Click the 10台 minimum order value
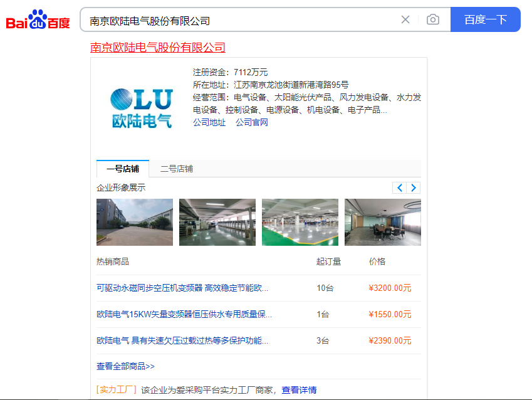 (x=325, y=288)
